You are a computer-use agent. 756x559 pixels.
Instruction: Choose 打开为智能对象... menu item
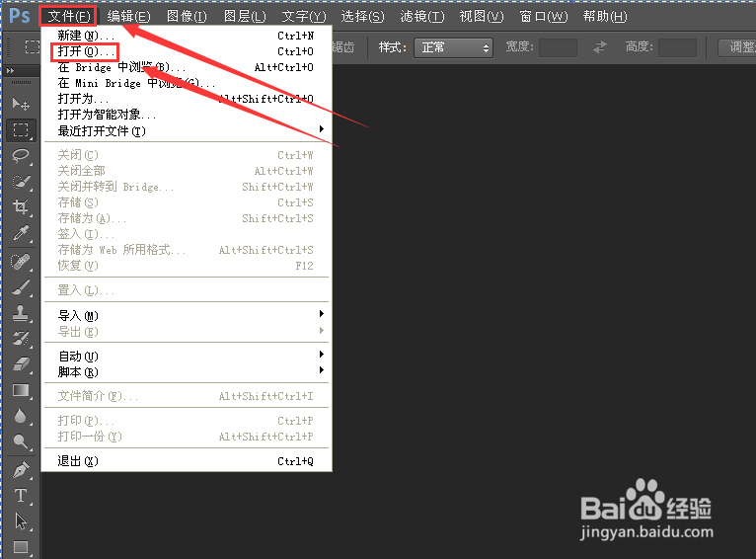tap(187, 115)
